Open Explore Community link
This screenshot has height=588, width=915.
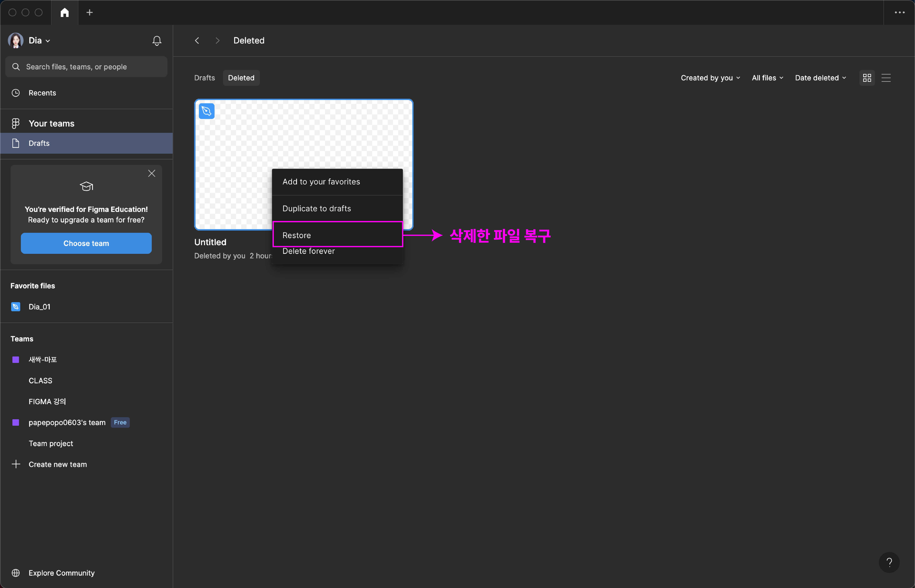62,573
